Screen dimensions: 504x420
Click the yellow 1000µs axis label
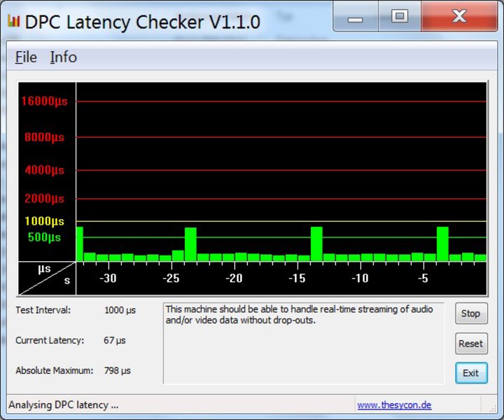tap(44, 221)
